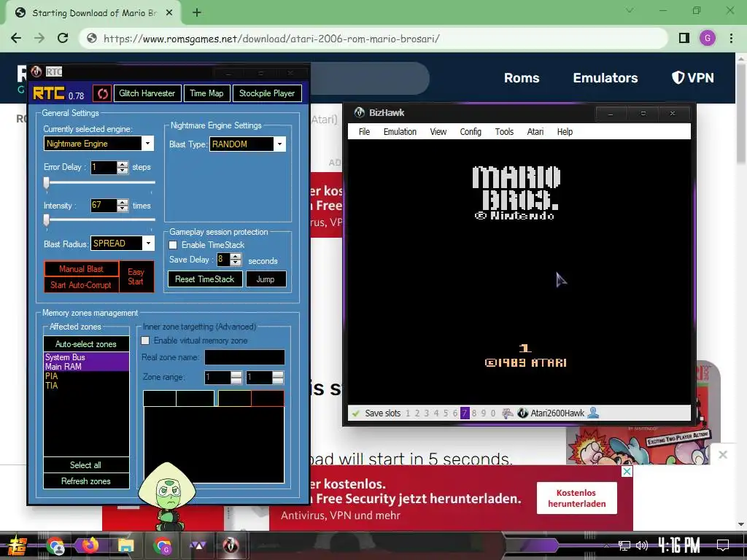
Task: Click the Save Delay spinner arrows
Action: tap(236, 260)
